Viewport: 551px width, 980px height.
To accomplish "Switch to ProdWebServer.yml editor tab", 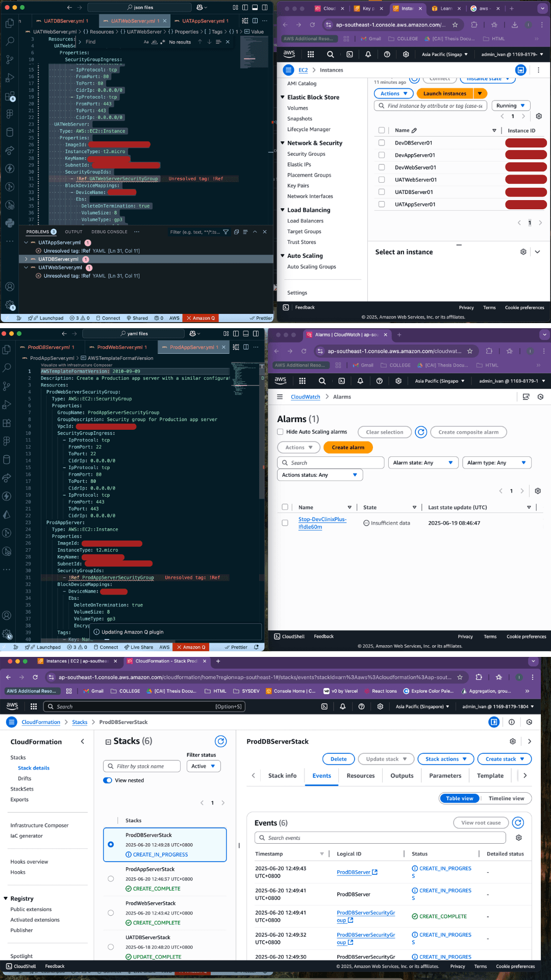I will (120, 347).
